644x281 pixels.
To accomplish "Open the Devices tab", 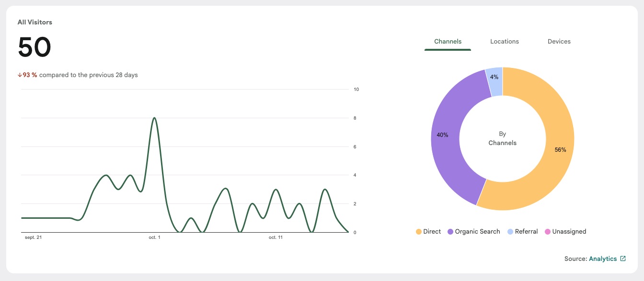I will click(559, 42).
